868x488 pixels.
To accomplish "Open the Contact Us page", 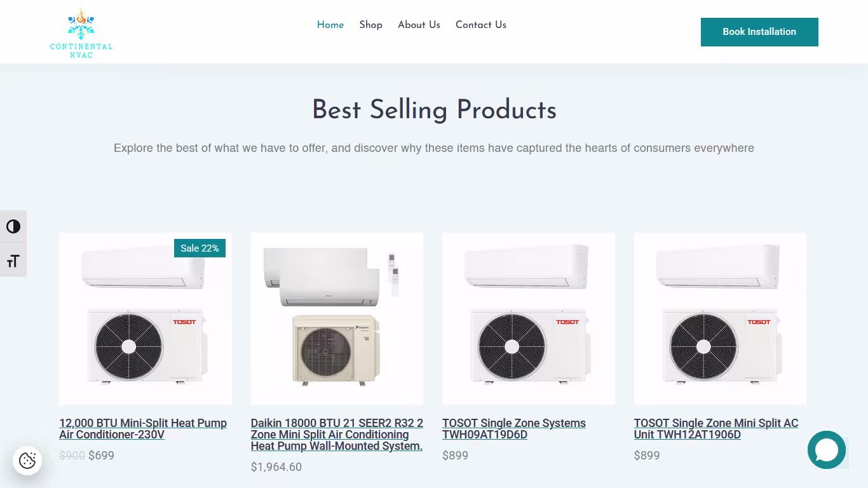I will click(x=481, y=25).
